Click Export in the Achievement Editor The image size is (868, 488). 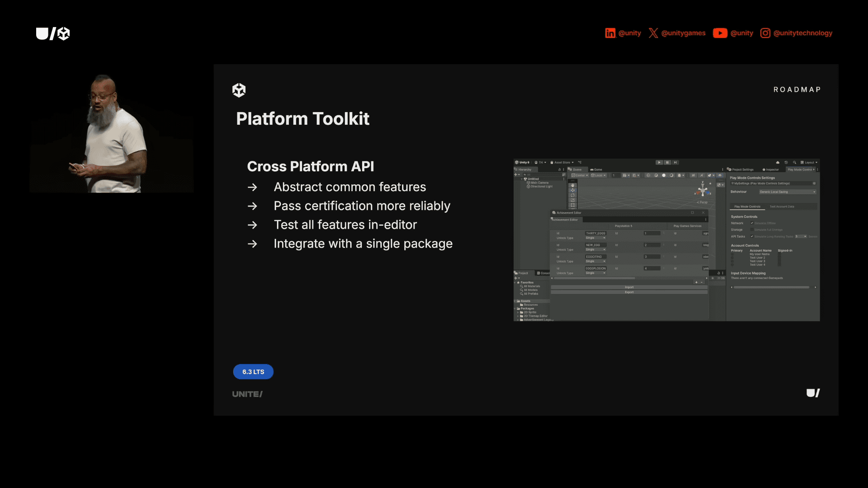click(629, 292)
